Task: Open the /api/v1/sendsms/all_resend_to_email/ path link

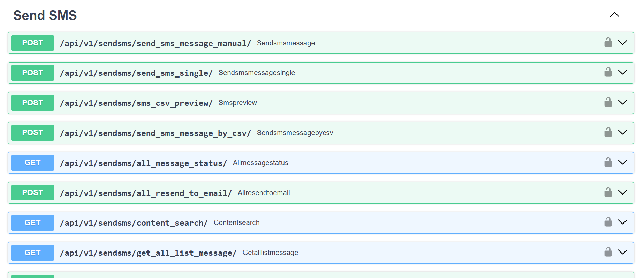Action: 146,193
